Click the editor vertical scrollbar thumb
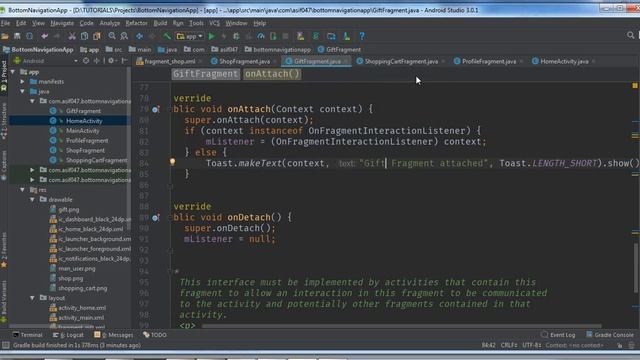The image size is (640, 360). 636,267
